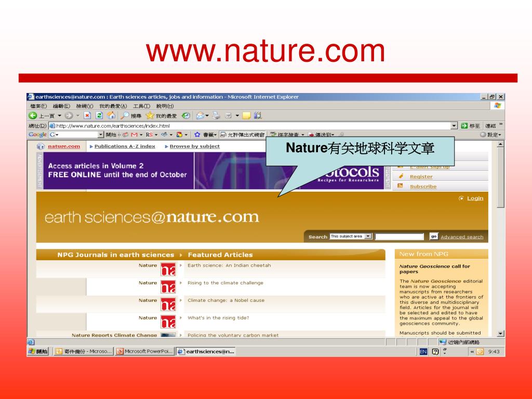Click the Nature Geoscience call for papers heading
This screenshot has height=399, width=532.
tap(435, 269)
